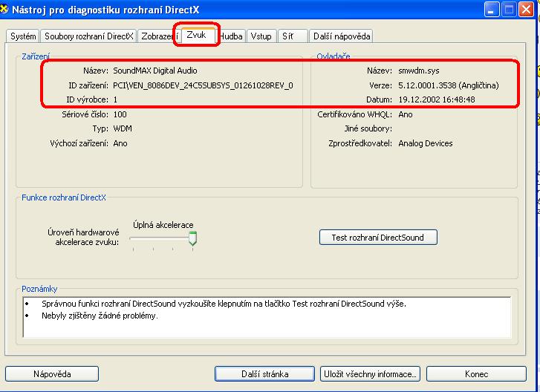Click the note about testing DirectSound
Screen dimensions: 540x392
click(x=224, y=304)
